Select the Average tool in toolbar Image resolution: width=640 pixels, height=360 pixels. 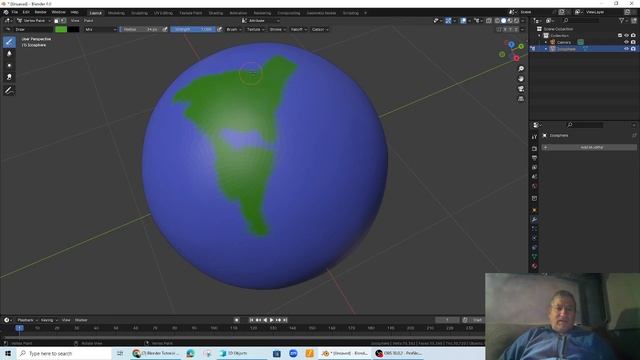[9, 65]
